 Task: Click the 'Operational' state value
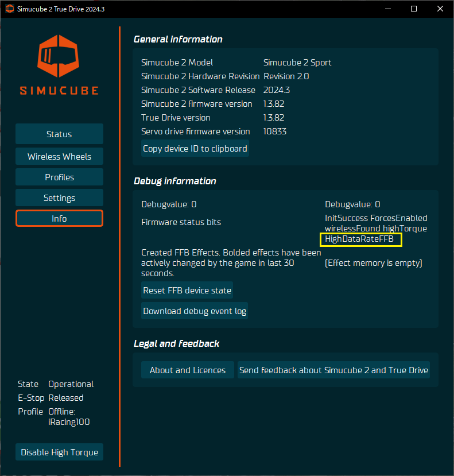tap(71, 384)
